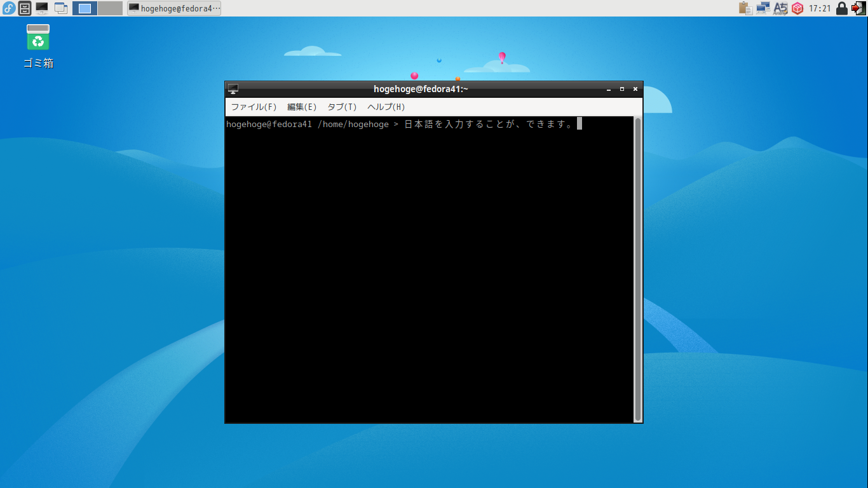Open the Fedora applications menu
This screenshot has height=488, width=868.
coord(8,8)
